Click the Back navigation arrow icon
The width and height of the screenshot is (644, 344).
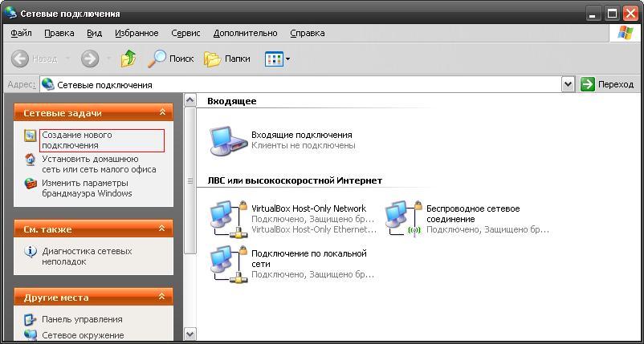pos(20,59)
